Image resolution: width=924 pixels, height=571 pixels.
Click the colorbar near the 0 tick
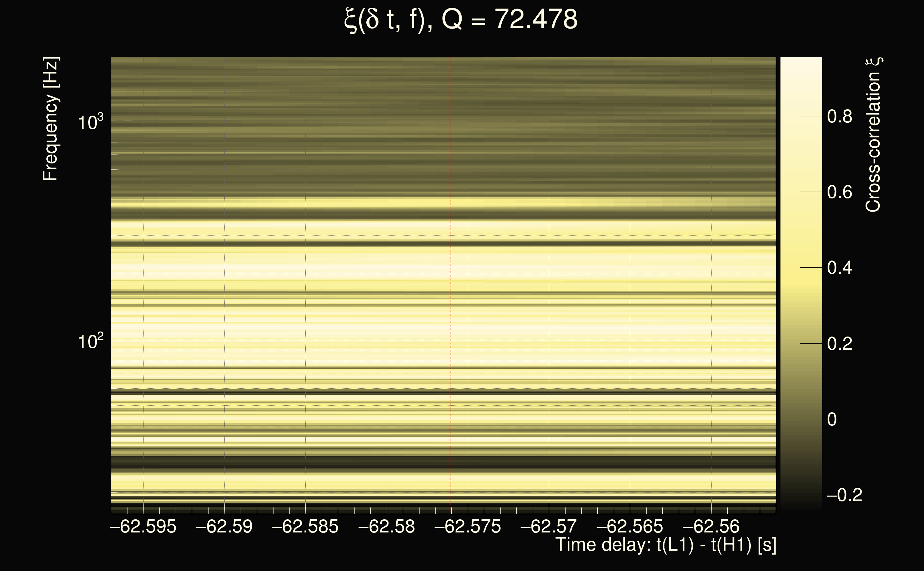click(x=801, y=419)
